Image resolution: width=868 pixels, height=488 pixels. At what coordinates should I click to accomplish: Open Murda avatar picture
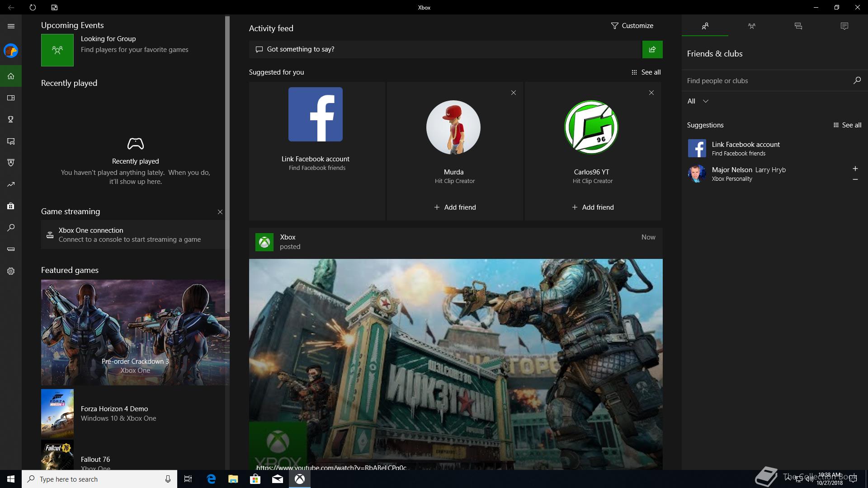(453, 127)
